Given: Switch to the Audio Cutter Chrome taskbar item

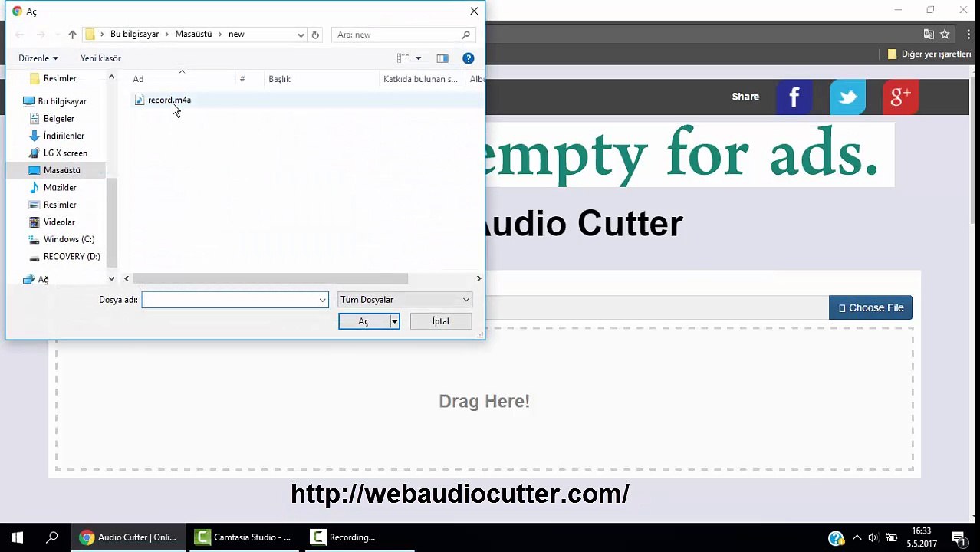Looking at the screenshot, I should tap(128, 537).
